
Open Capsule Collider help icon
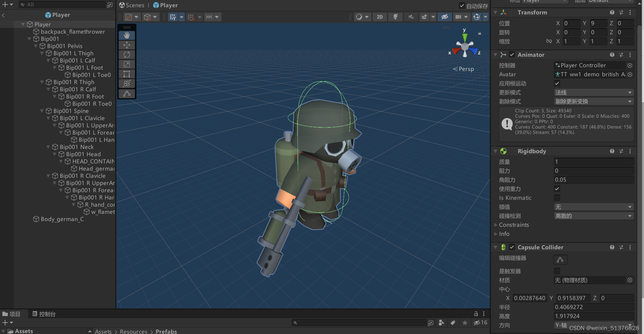(x=612, y=247)
